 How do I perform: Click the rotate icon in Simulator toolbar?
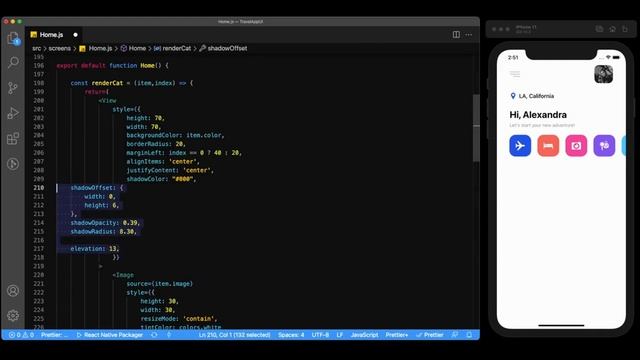tap(625, 29)
